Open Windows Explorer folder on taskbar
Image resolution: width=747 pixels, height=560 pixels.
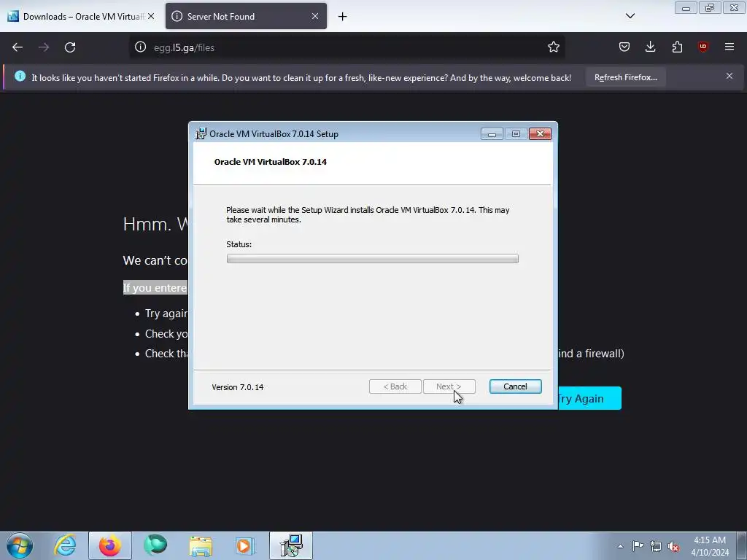[x=201, y=545]
